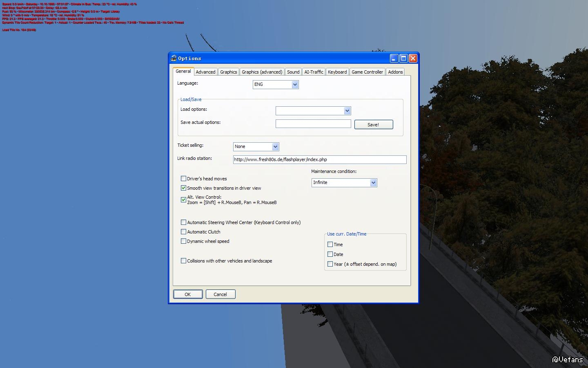Viewport: 588px width, 368px height.
Task: Switch to the Graphics (advanced) tab
Action: click(x=262, y=72)
